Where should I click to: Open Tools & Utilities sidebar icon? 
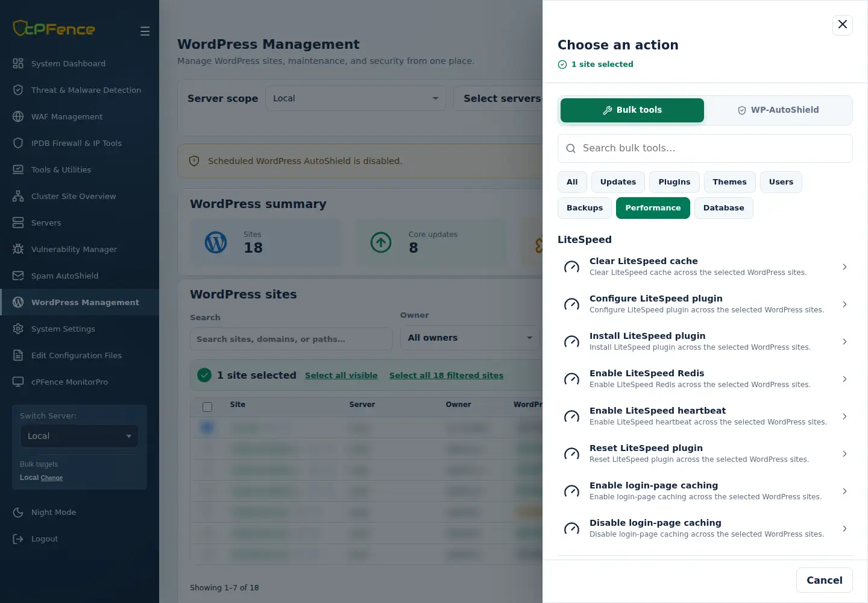point(18,169)
